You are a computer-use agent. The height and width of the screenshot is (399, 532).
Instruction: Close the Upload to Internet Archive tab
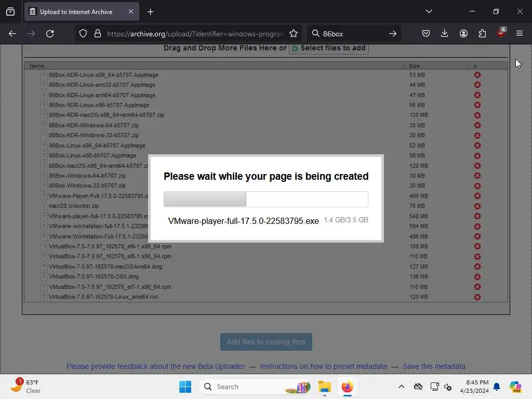(131, 11)
